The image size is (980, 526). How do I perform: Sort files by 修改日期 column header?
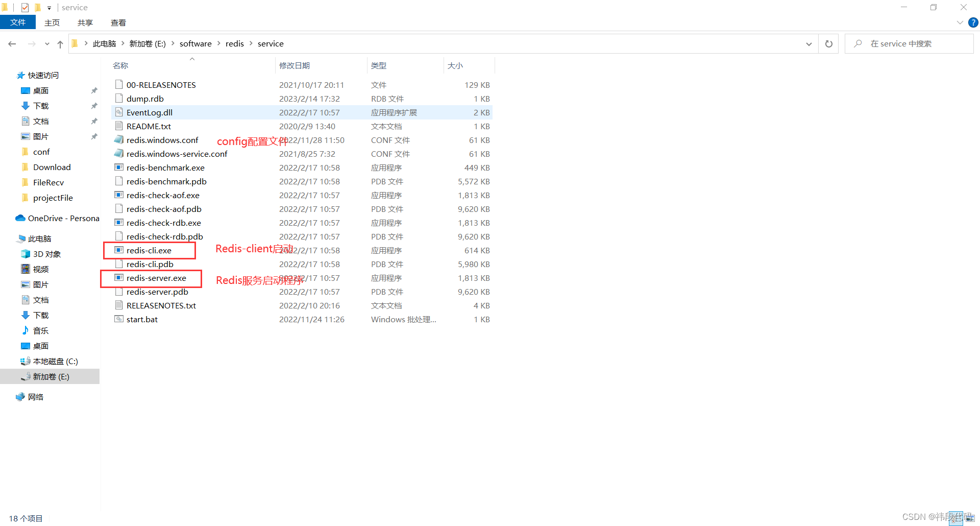(x=295, y=65)
